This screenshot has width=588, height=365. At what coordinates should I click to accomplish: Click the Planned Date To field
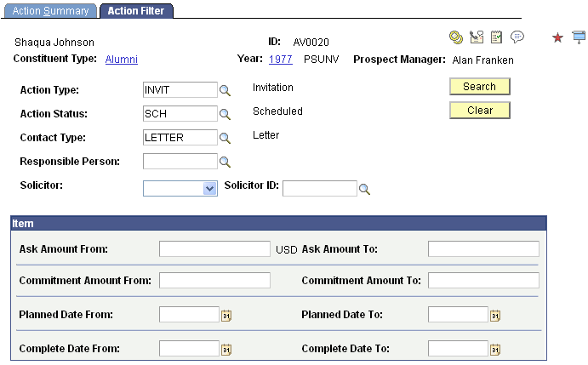click(x=458, y=314)
